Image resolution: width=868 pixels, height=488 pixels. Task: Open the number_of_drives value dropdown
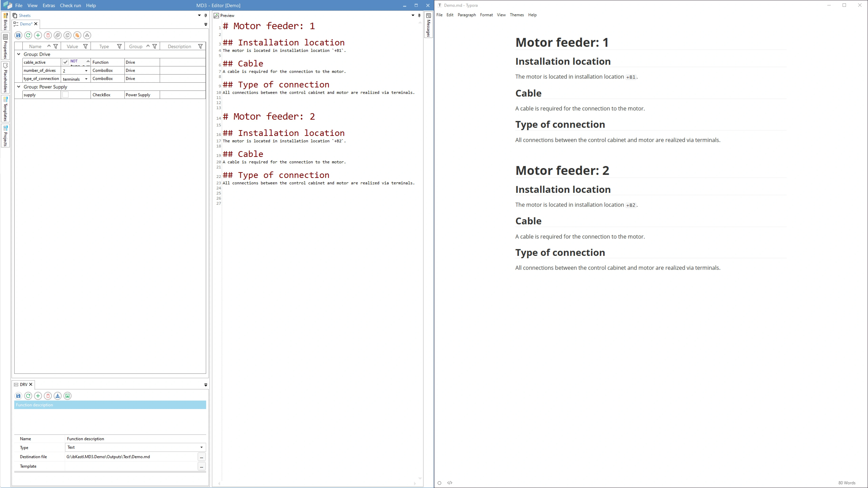86,71
